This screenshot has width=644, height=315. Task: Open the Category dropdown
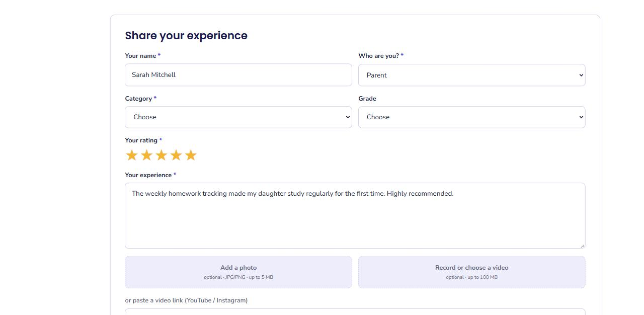click(x=238, y=117)
